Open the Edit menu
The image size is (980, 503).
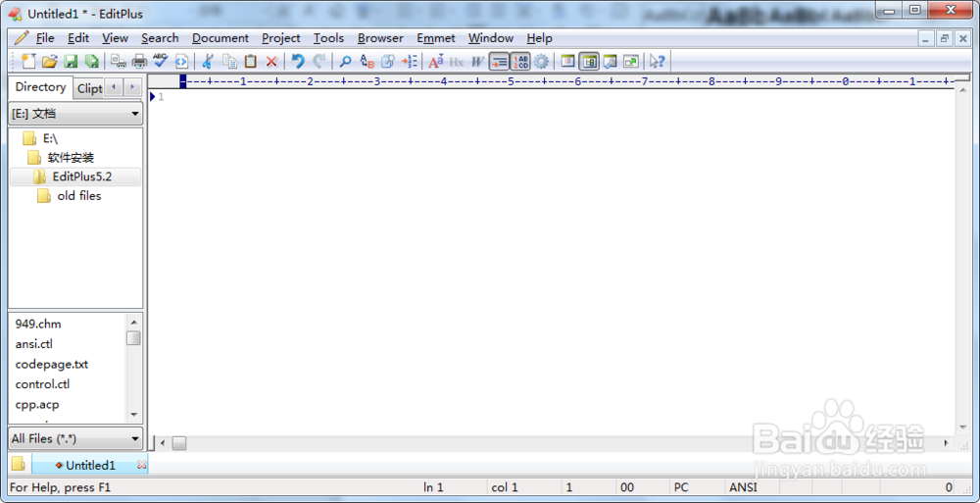coord(78,38)
